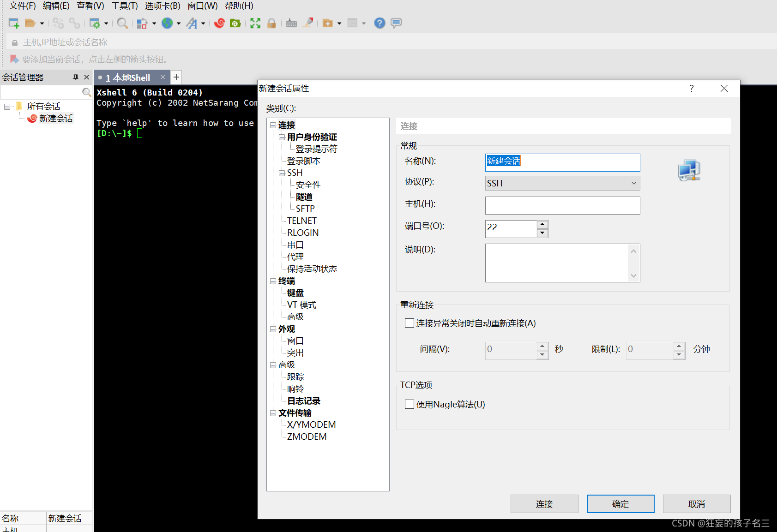Collapse the 文件传输 tree node
The image size is (777, 532).
(273, 413)
